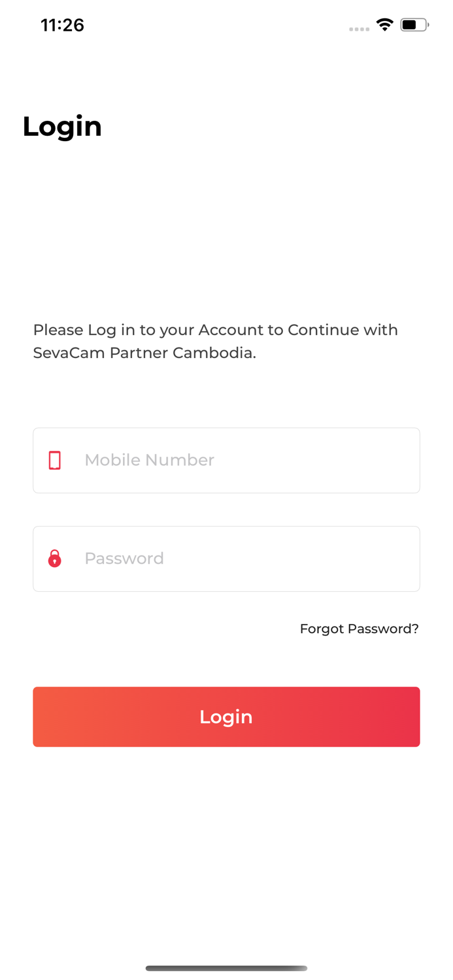Image resolution: width=453 pixels, height=980 pixels.
Task: Click the lock body inside the Password field icon
Action: 54,562
